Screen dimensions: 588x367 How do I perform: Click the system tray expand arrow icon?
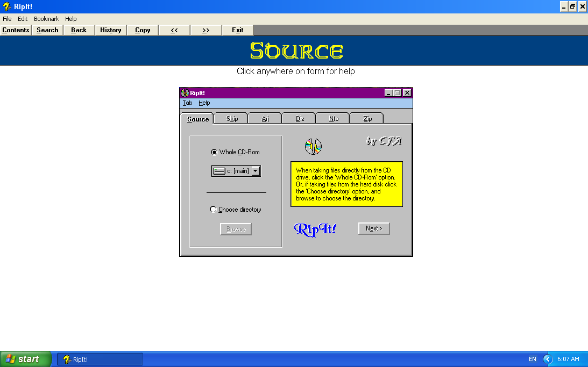pos(548,359)
